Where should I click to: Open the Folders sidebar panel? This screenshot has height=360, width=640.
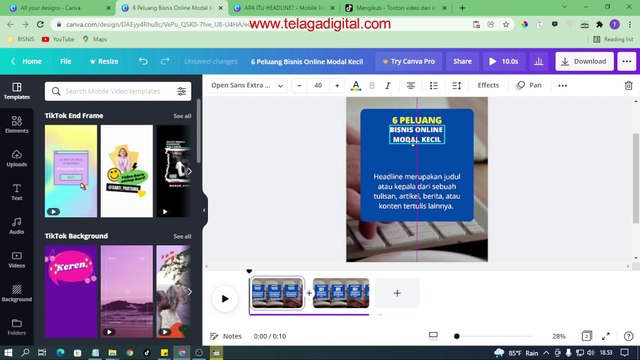click(x=17, y=327)
